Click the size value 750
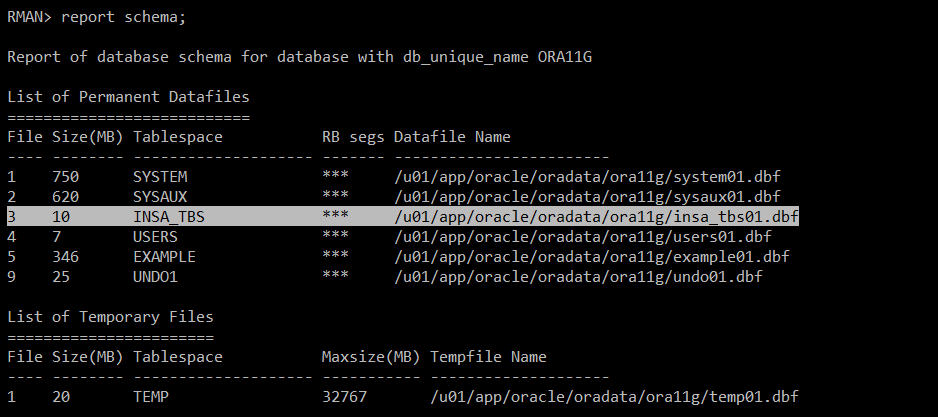Screen dimensions: 938x417 [65, 177]
